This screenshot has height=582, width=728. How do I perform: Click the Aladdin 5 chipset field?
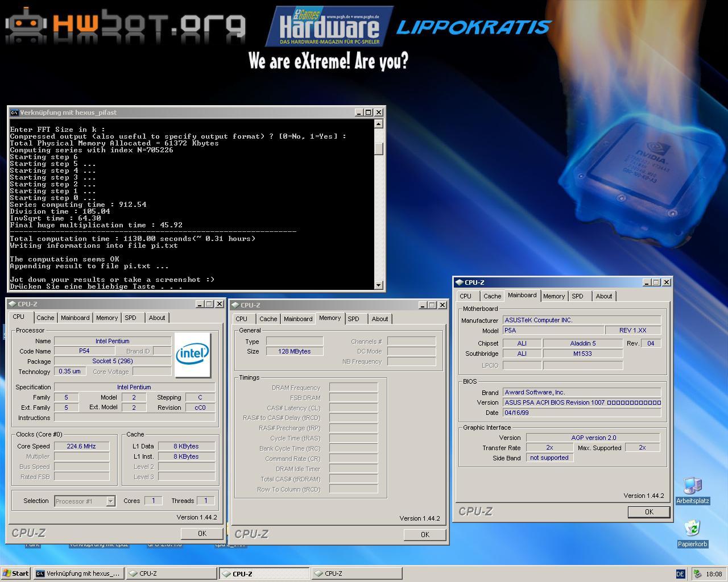(583, 344)
